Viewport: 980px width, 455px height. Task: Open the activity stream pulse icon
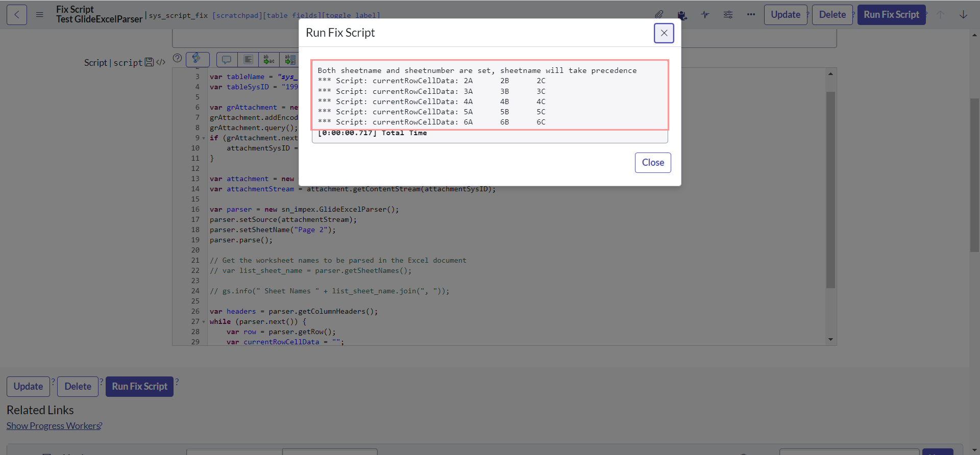point(705,15)
